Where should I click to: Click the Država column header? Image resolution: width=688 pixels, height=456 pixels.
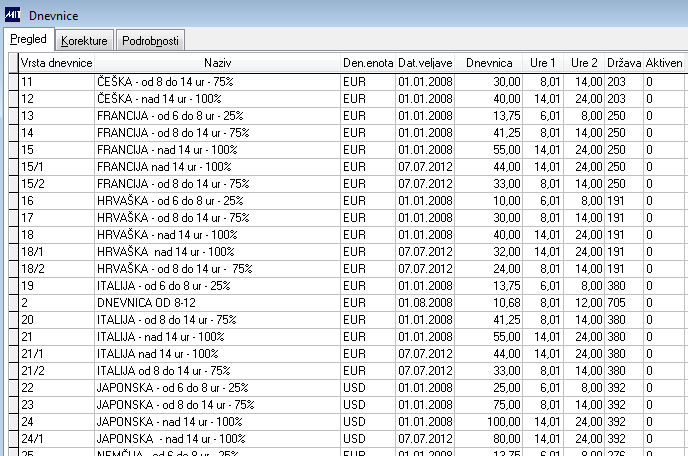point(624,63)
